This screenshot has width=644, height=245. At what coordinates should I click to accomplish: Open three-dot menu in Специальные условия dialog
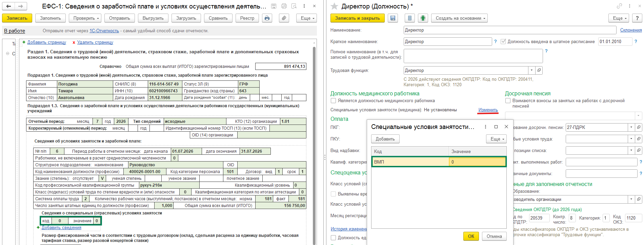tap(485, 127)
